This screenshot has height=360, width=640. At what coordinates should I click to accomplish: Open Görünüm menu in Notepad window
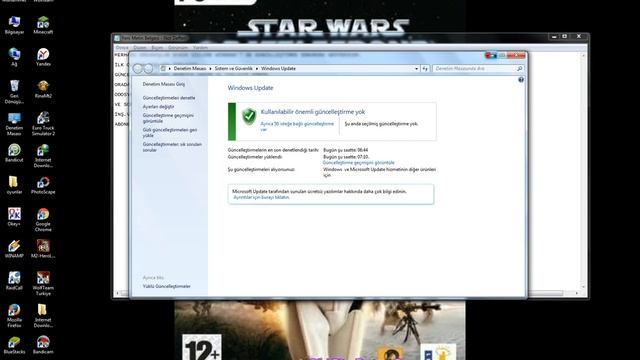coord(178,48)
